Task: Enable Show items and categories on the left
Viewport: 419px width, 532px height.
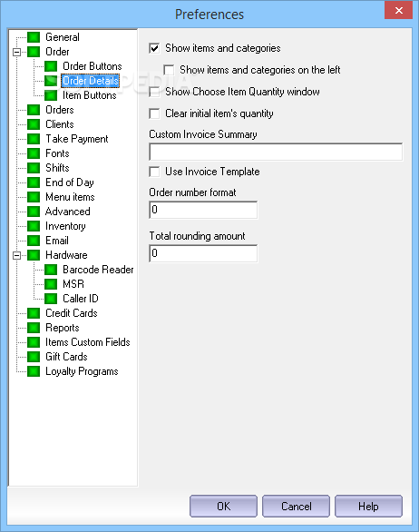Action: [x=169, y=70]
